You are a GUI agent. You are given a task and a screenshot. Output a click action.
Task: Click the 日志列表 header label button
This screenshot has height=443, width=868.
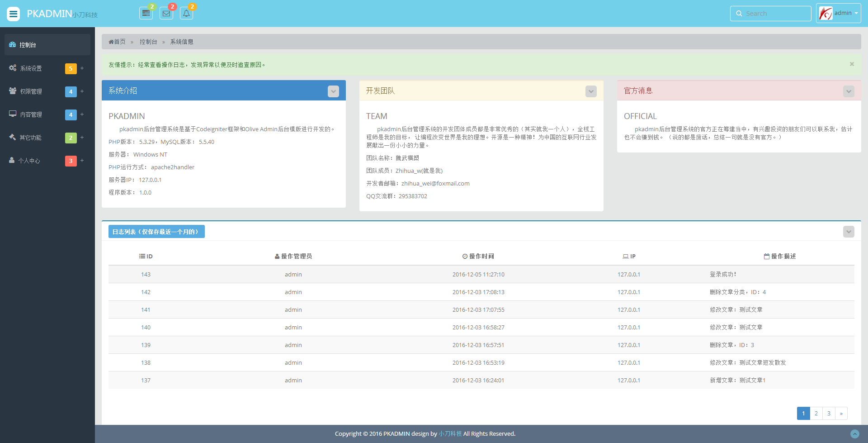tap(156, 232)
